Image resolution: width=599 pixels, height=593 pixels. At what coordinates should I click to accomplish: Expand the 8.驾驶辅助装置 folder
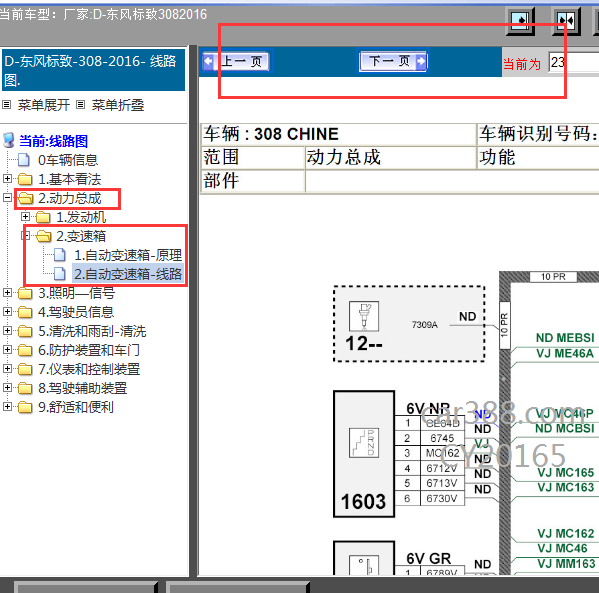tap(7, 387)
